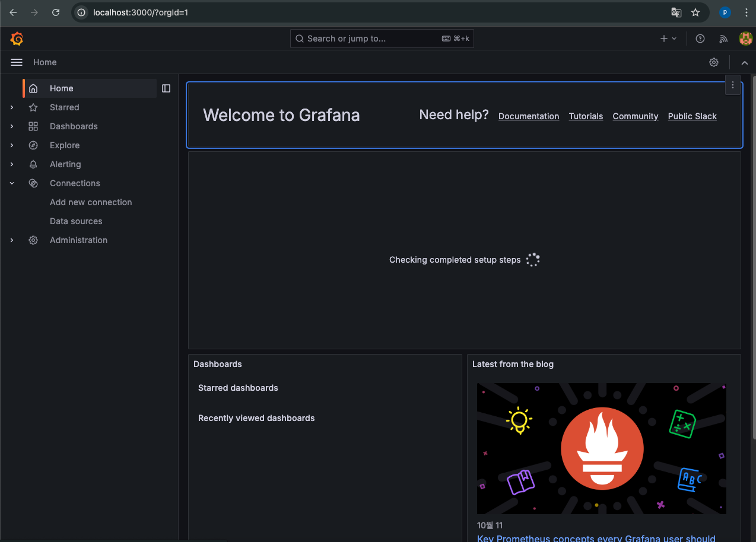Select Explore in navigation menu
This screenshot has height=542, width=756.
pos(65,145)
